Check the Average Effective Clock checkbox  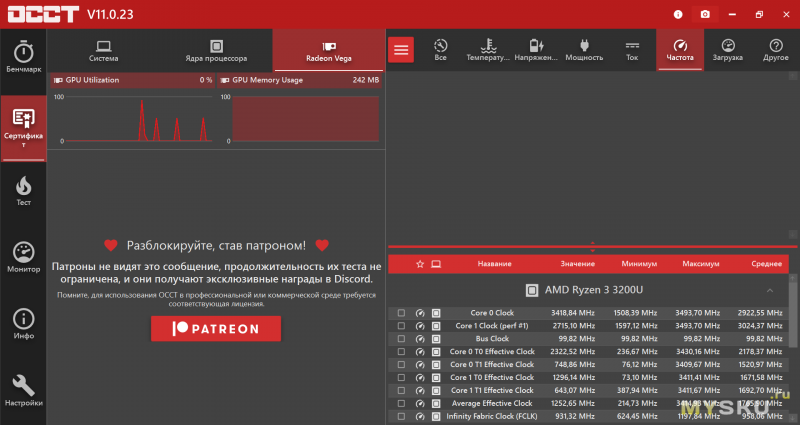click(402, 404)
